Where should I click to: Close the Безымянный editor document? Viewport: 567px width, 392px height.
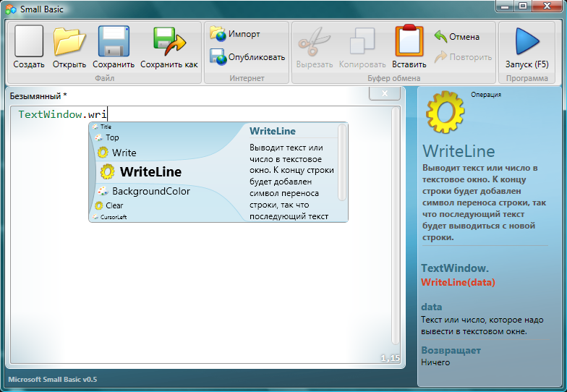coord(384,94)
